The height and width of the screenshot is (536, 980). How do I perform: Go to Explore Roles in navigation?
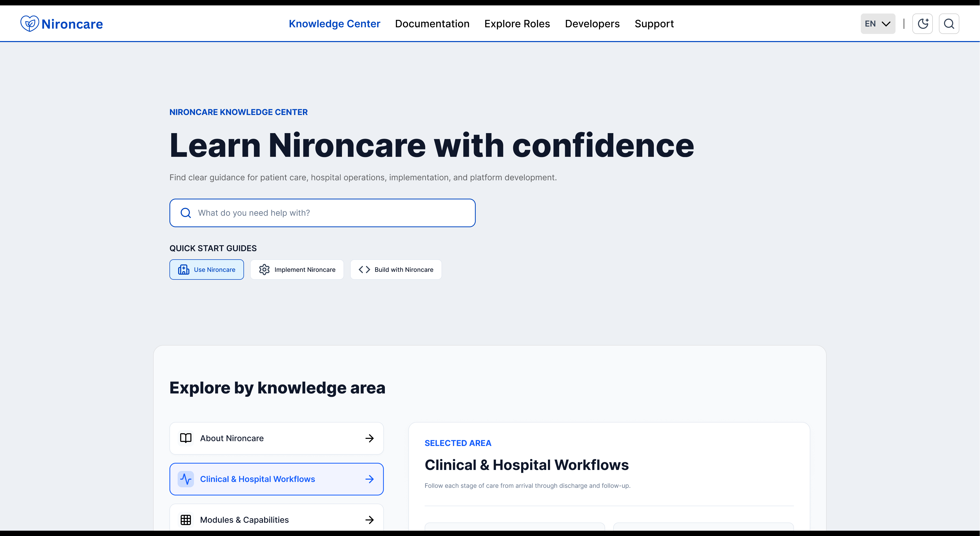pyautogui.click(x=517, y=23)
